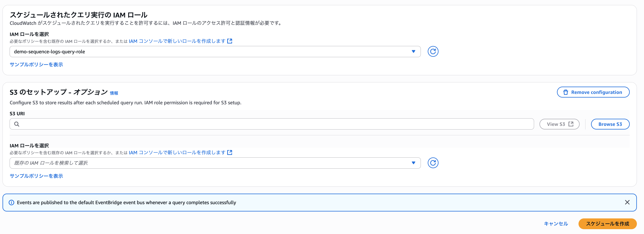The height and width of the screenshot is (234, 644).
Task: Click the refresh icon beside demo-sequence-logs-query-role
Action: click(x=433, y=51)
